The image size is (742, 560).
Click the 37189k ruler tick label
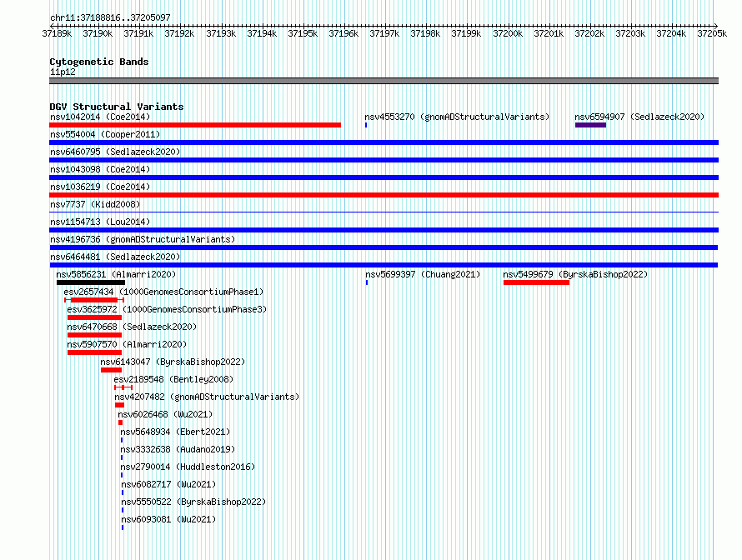(57, 33)
